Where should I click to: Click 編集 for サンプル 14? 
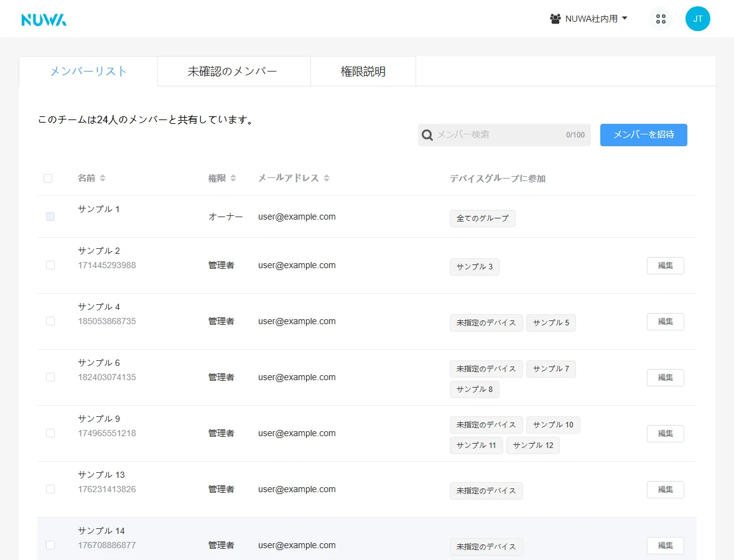click(665, 546)
